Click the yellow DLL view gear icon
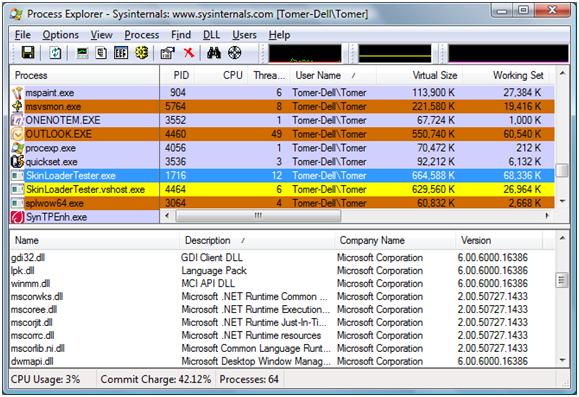579x397 pixels. (141, 53)
